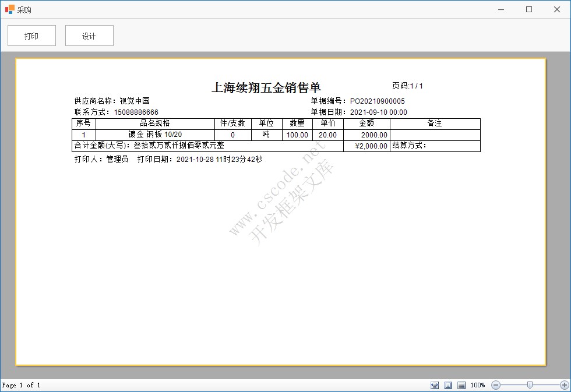Switch to fit page width view
This screenshot has height=392, width=571.
435,385
